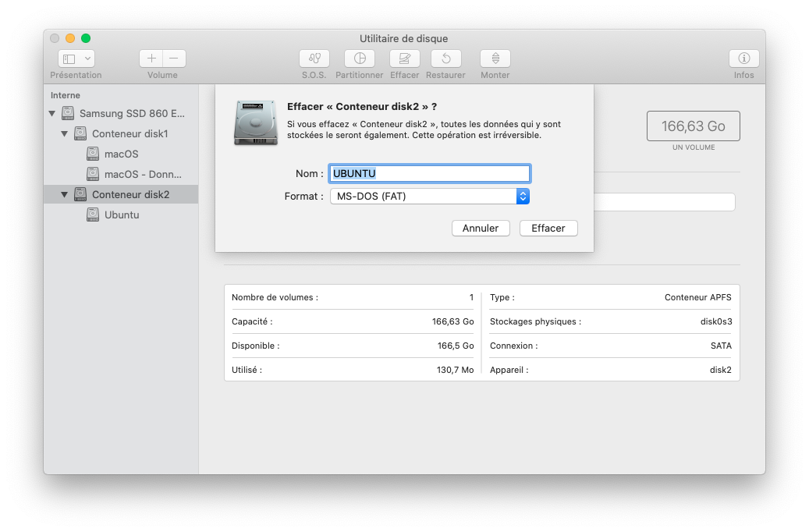Click the 166,63 Go capacity box

click(693, 126)
